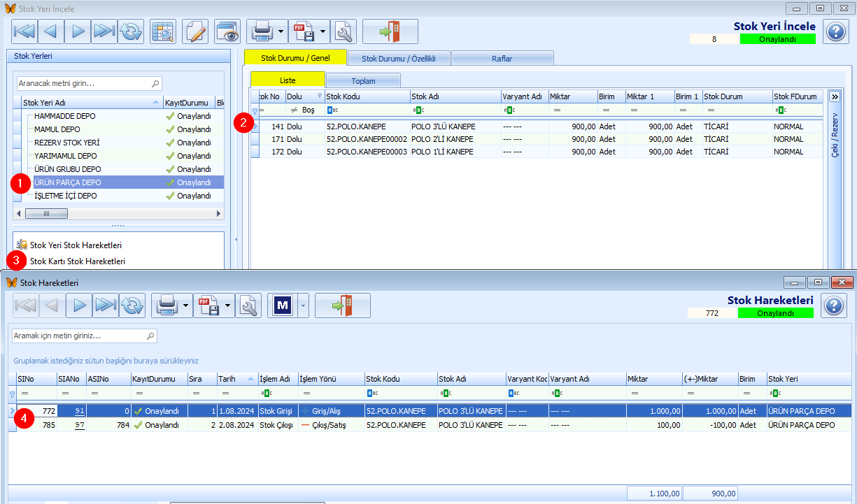Open PDF export dropdown in Stok Yeri İncele

323,31
